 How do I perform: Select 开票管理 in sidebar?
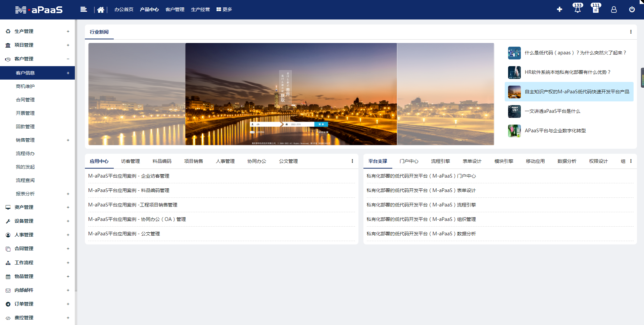(25, 113)
